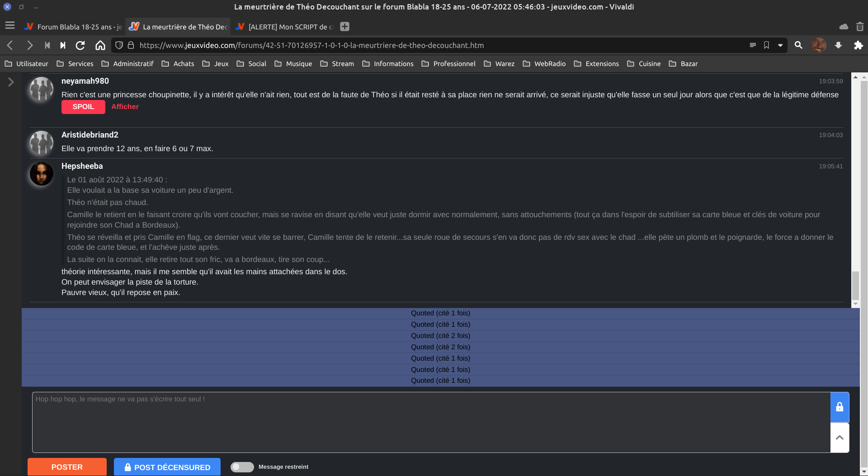The width and height of the screenshot is (868, 476).
Task: Click the blue padlock button beside message box
Action: (x=840, y=407)
